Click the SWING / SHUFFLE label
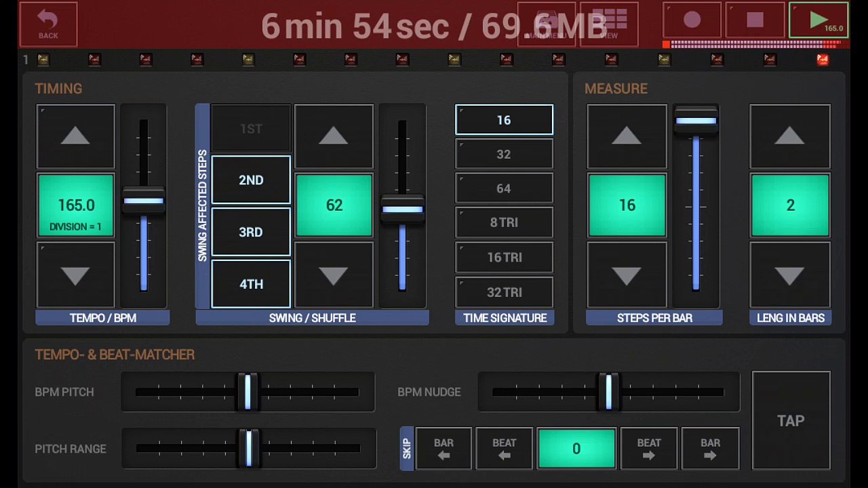The image size is (868, 488). pyautogui.click(x=312, y=318)
